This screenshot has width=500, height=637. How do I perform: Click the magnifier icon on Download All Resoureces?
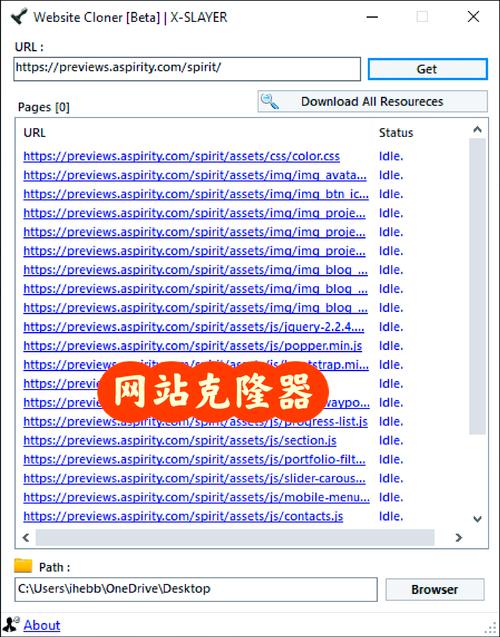click(x=270, y=101)
